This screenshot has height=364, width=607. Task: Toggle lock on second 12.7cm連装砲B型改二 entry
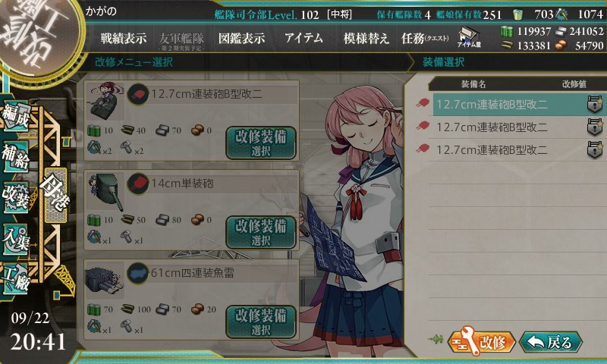tap(595, 127)
